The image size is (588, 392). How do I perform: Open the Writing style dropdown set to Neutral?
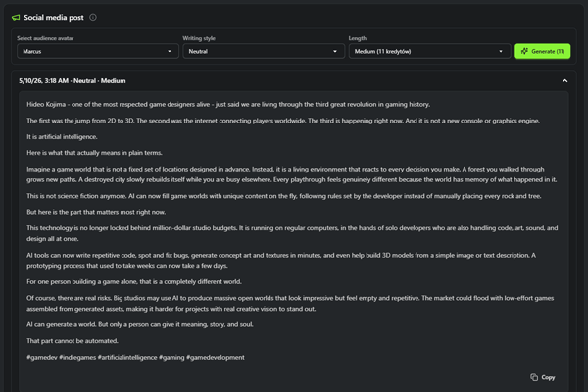(x=264, y=51)
